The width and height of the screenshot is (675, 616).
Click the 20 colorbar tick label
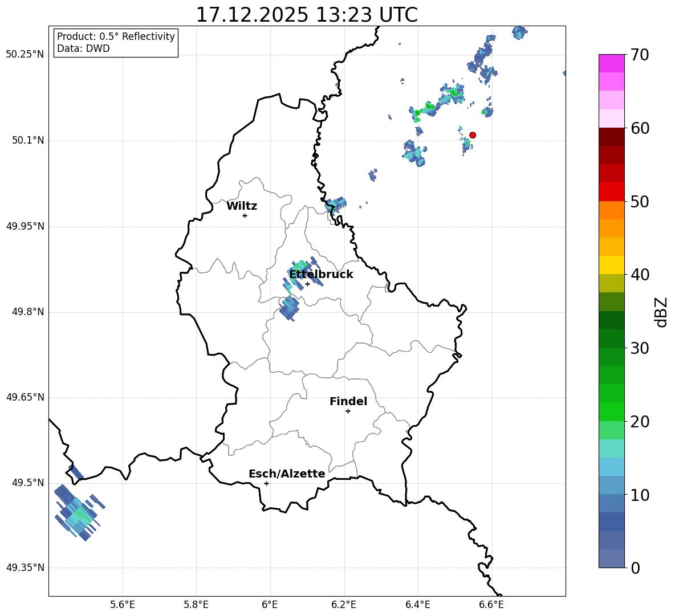click(640, 421)
